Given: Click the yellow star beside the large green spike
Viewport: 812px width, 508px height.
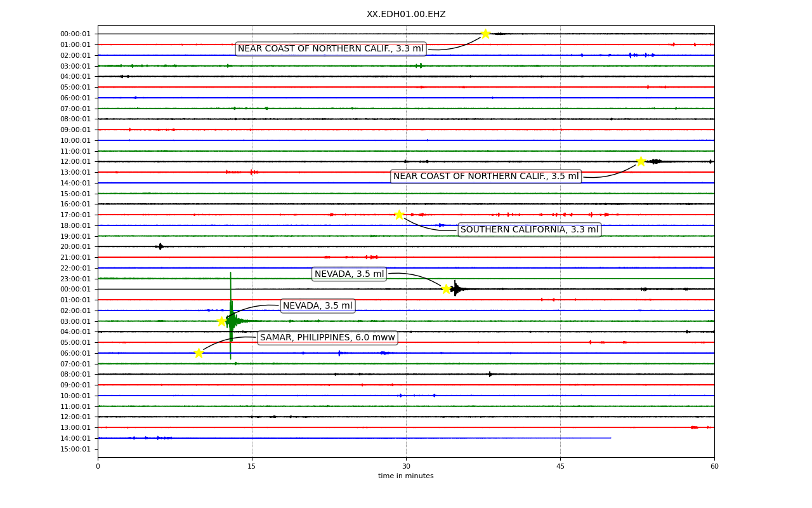Looking at the screenshot, I should pyautogui.click(x=221, y=321).
